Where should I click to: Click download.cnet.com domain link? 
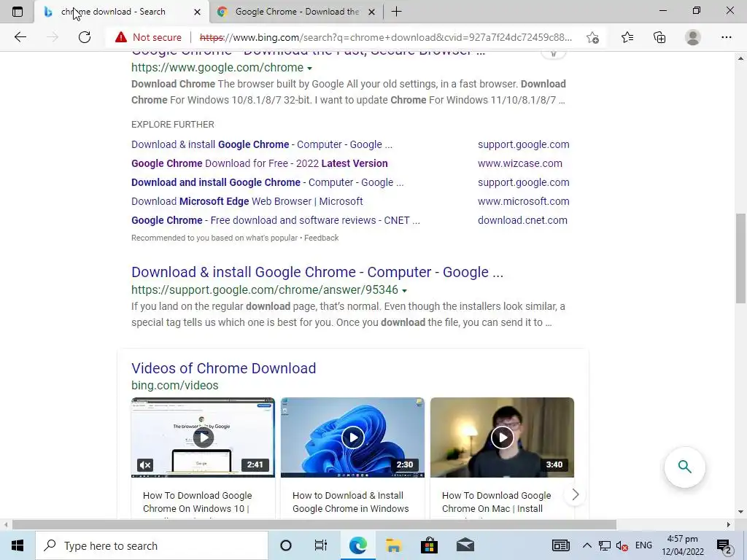pos(522,220)
